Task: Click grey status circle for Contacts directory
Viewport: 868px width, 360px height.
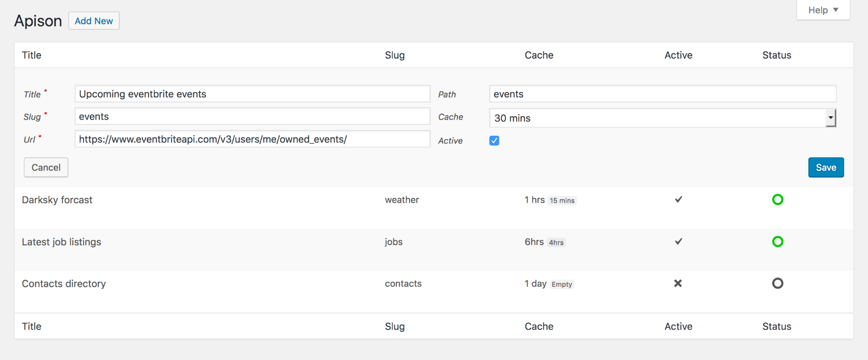Action: (777, 283)
